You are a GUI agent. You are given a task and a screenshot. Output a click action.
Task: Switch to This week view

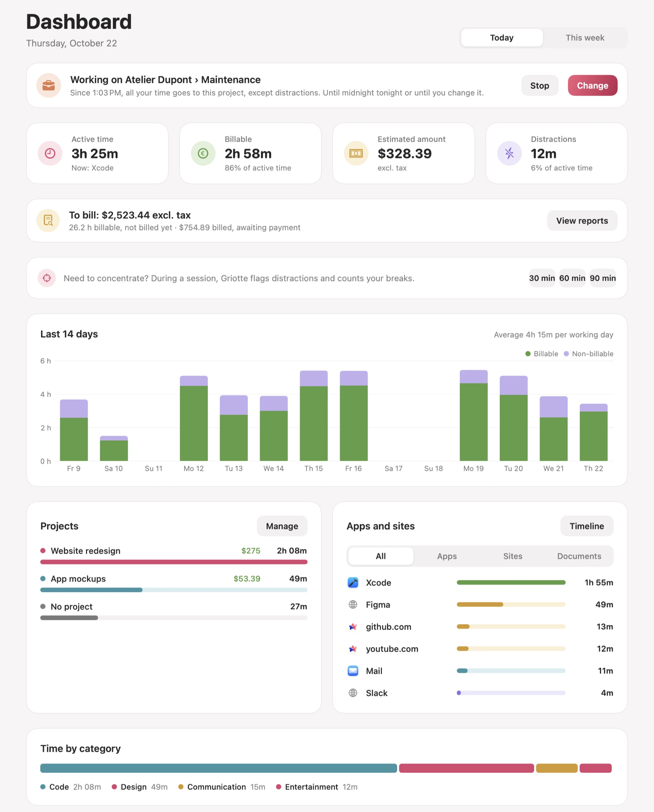click(x=585, y=38)
